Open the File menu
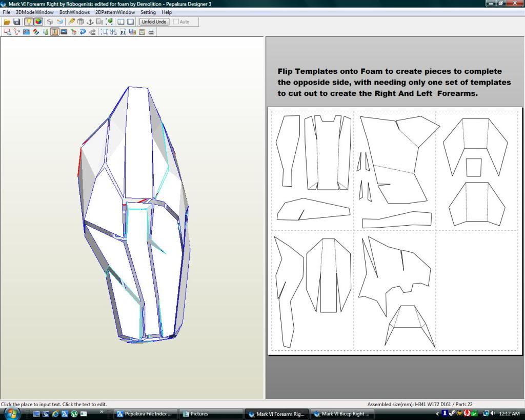The image size is (525, 420). point(6,12)
